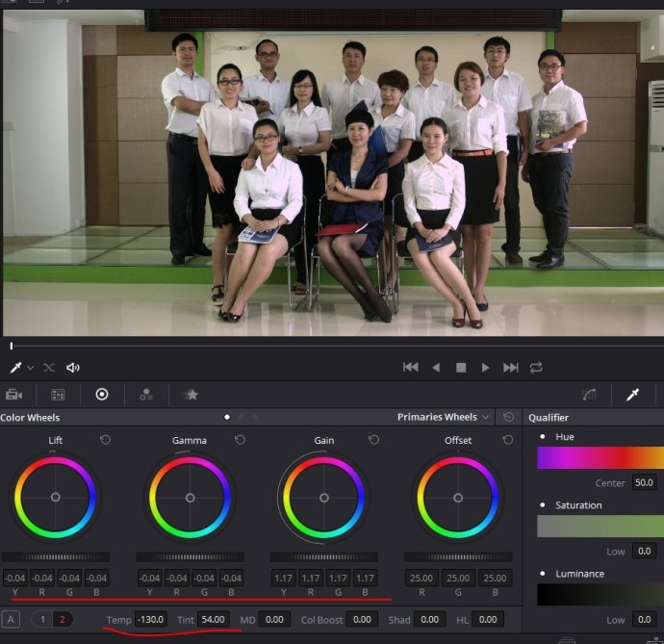The height and width of the screenshot is (644, 664).
Task: Open the RGB Mixer palette
Action: coord(146,395)
